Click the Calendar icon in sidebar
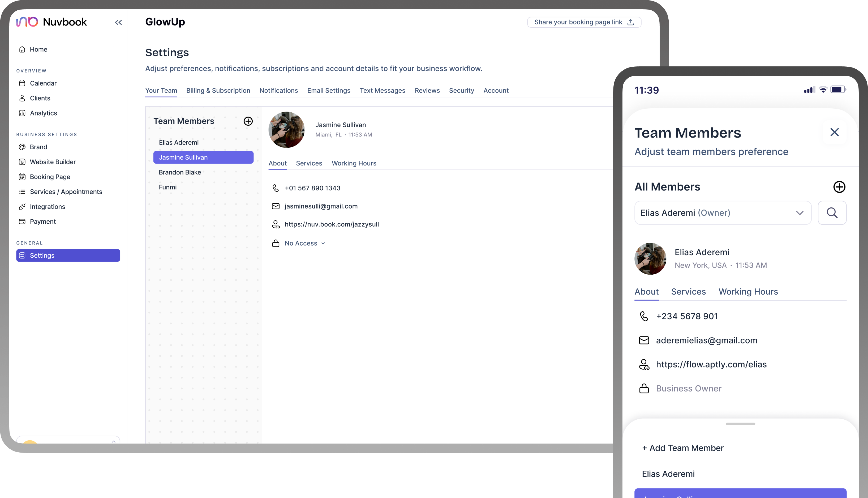The image size is (868, 498). (x=22, y=83)
